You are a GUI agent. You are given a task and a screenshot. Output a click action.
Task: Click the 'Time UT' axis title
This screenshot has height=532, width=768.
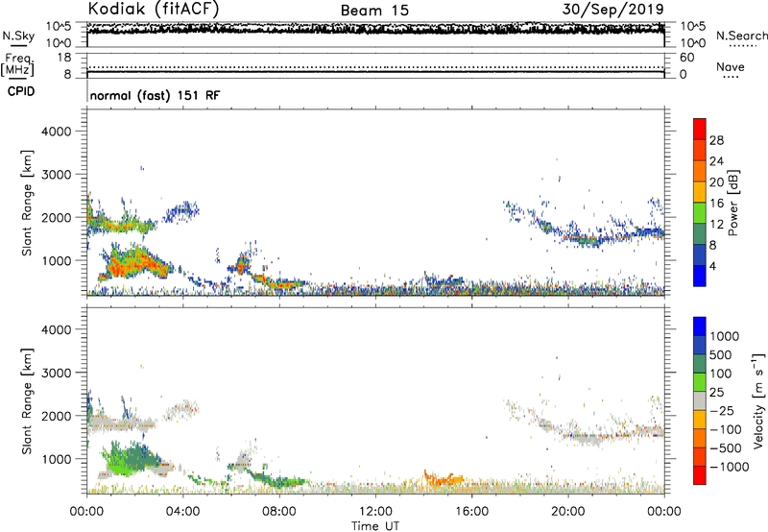point(375,525)
